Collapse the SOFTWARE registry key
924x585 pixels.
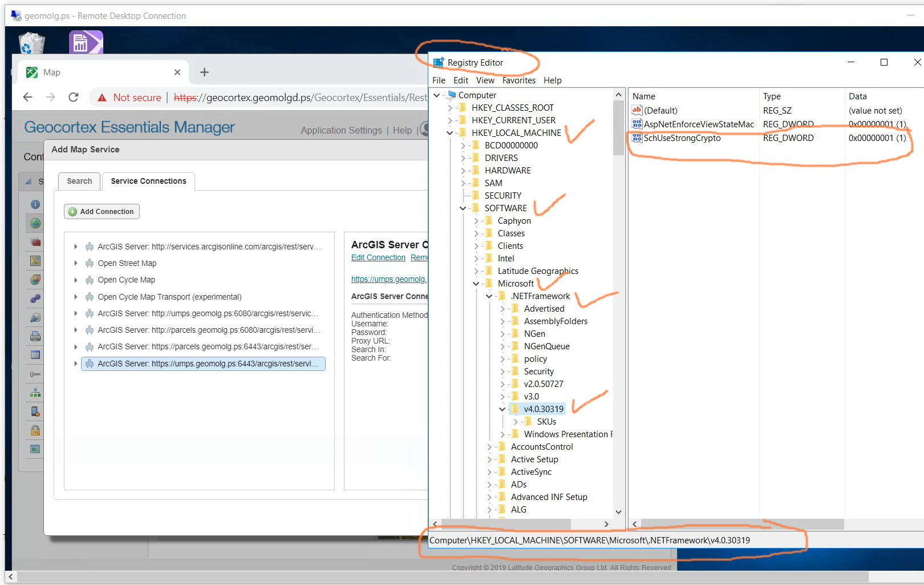pyautogui.click(x=463, y=208)
